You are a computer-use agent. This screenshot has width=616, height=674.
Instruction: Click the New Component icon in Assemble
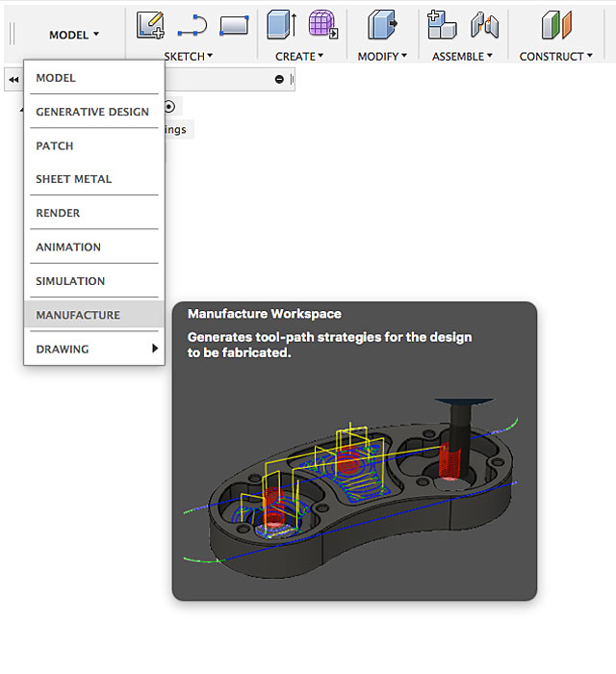(x=442, y=25)
